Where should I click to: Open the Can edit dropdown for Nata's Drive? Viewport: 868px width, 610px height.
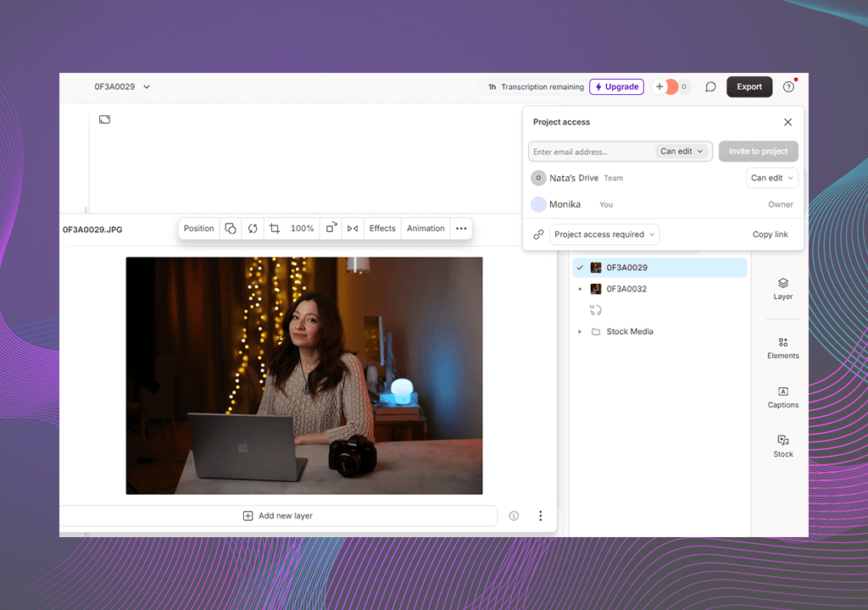point(771,178)
